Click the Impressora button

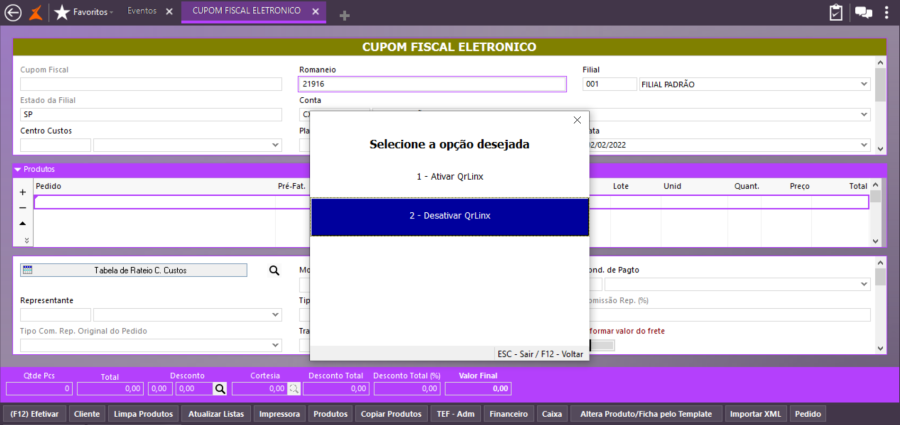[280, 414]
